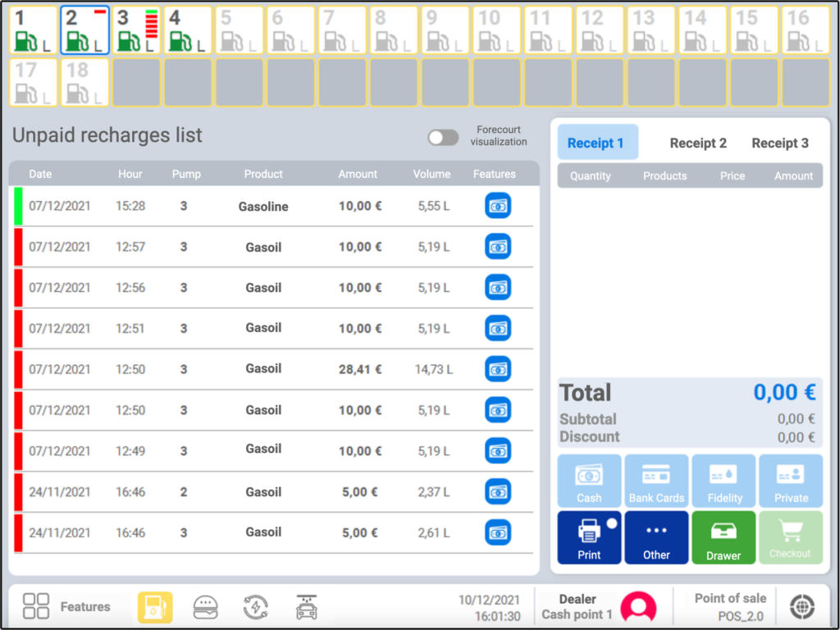Print the current receipt
The height and width of the screenshot is (630, 840).
tap(589, 537)
